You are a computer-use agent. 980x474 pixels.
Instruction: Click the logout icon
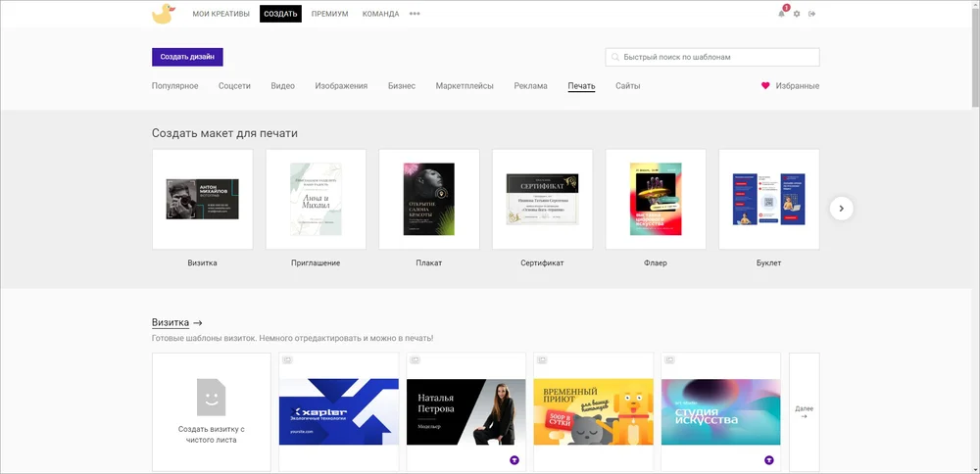(x=811, y=14)
